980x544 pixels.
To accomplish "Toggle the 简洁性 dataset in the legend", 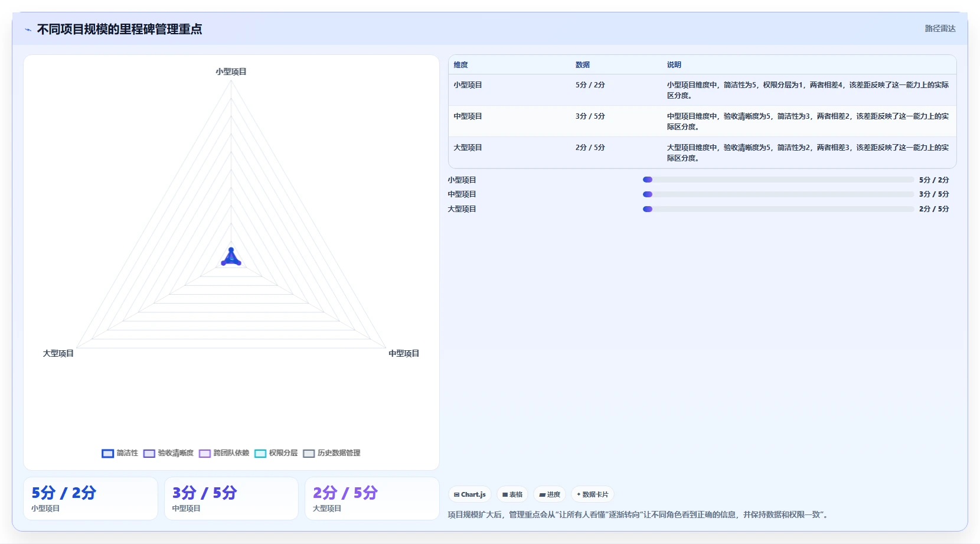I will pyautogui.click(x=120, y=453).
